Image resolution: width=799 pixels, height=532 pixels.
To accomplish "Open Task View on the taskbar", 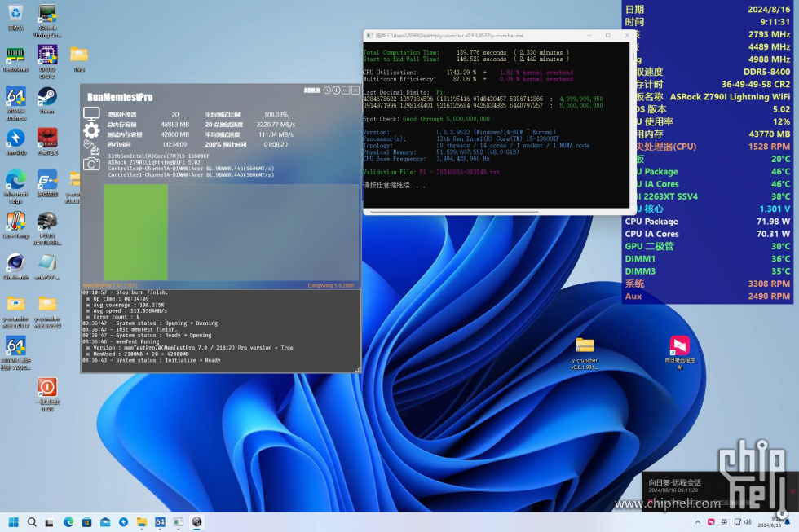I will click(x=50, y=522).
